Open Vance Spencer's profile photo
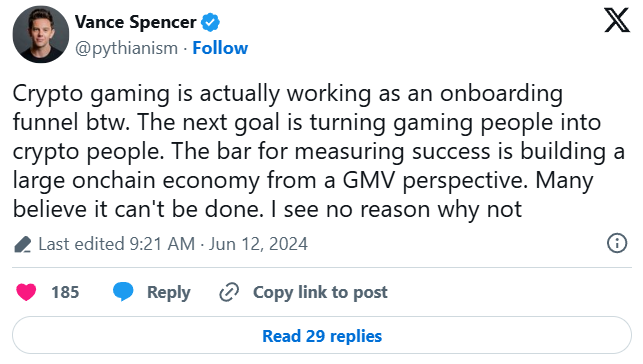The width and height of the screenshot is (643, 364). [41, 34]
